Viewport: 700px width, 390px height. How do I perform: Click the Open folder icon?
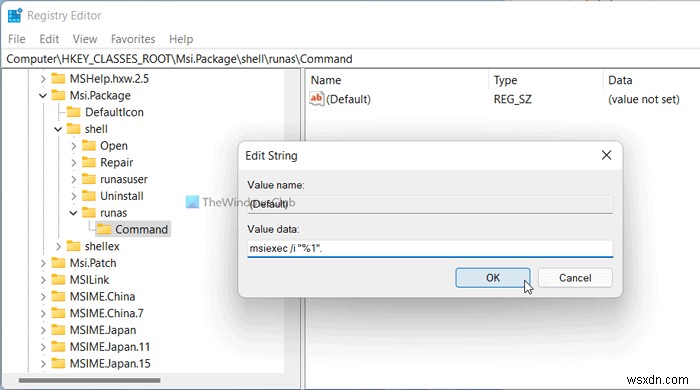click(x=89, y=145)
